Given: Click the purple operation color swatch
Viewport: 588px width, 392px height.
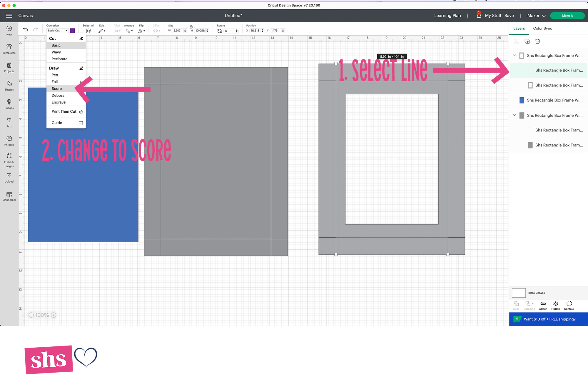Looking at the screenshot, I should (x=73, y=30).
